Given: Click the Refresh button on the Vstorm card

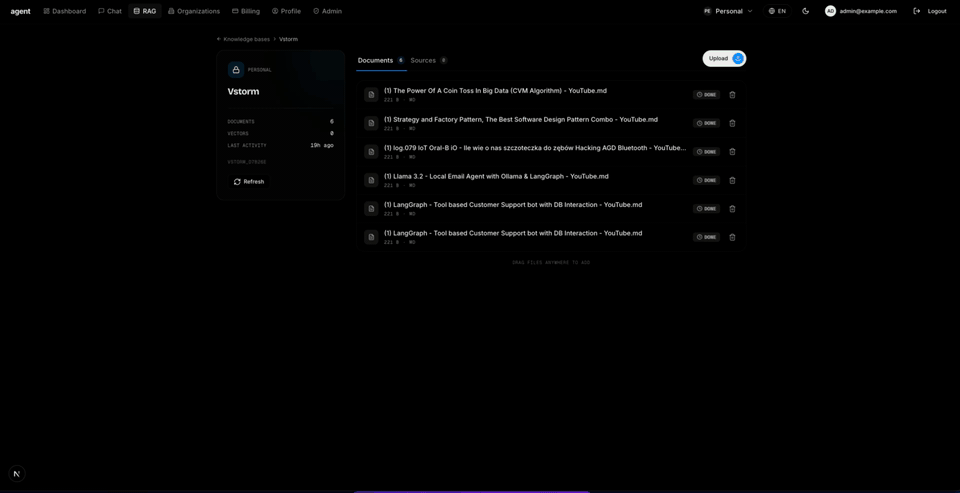Looking at the screenshot, I should coord(249,182).
